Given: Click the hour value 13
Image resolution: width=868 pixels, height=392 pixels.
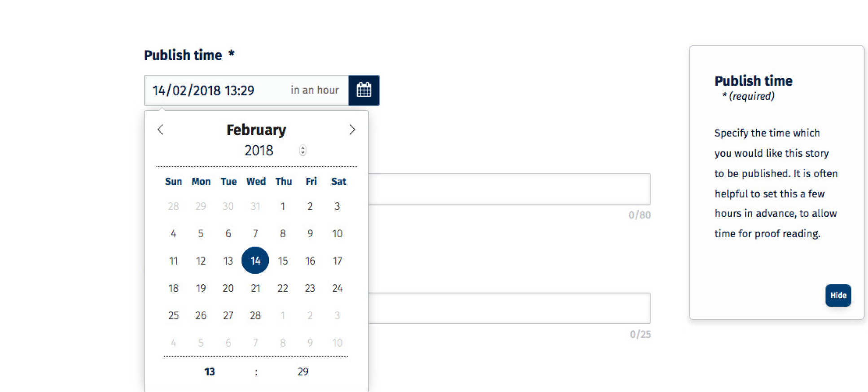Looking at the screenshot, I should pos(210,371).
